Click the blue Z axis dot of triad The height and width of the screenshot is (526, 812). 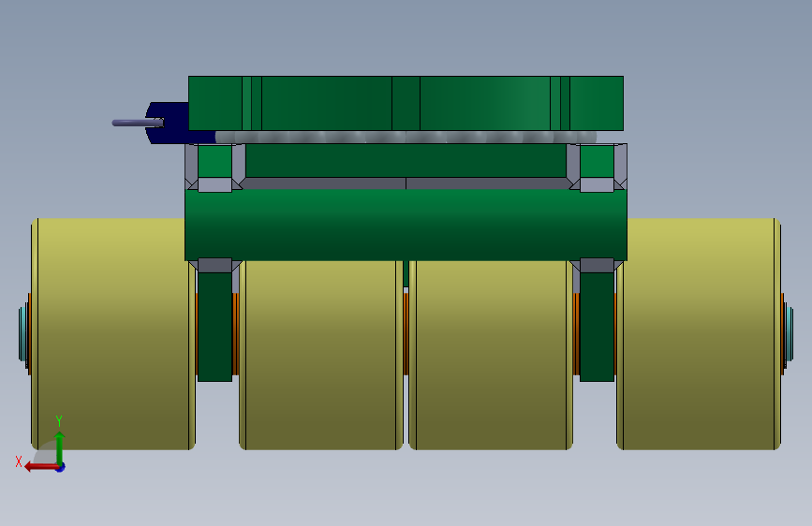coord(61,467)
